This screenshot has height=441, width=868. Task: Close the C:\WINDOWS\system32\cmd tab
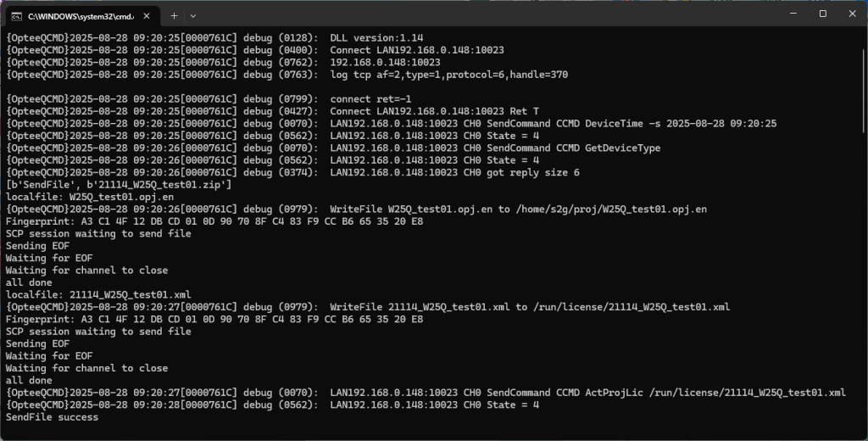coord(147,16)
